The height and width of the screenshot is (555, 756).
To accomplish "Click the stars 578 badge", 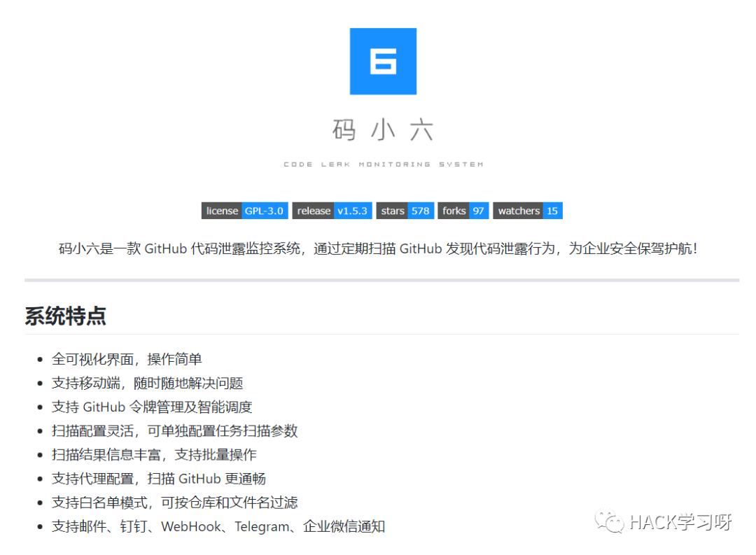I will (x=405, y=211).
